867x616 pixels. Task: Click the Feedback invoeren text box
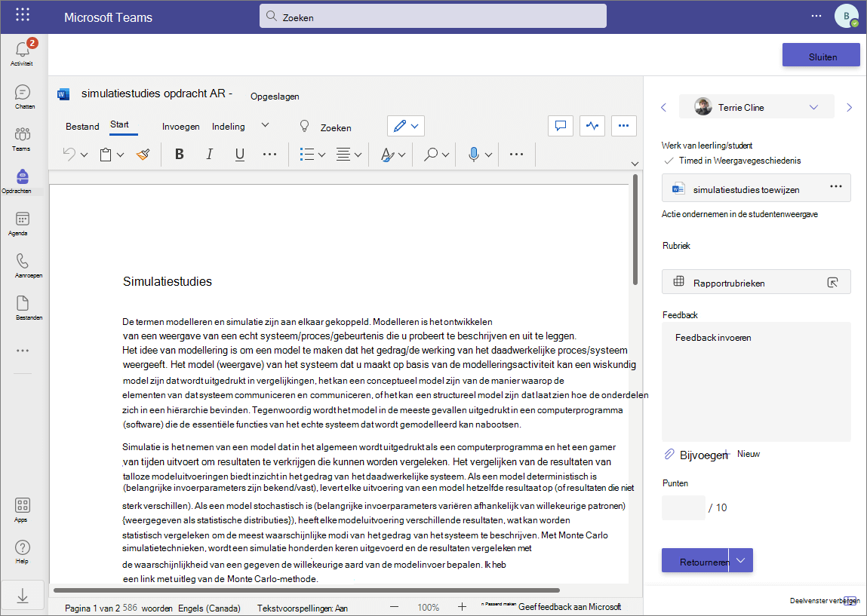pos(756,382)
